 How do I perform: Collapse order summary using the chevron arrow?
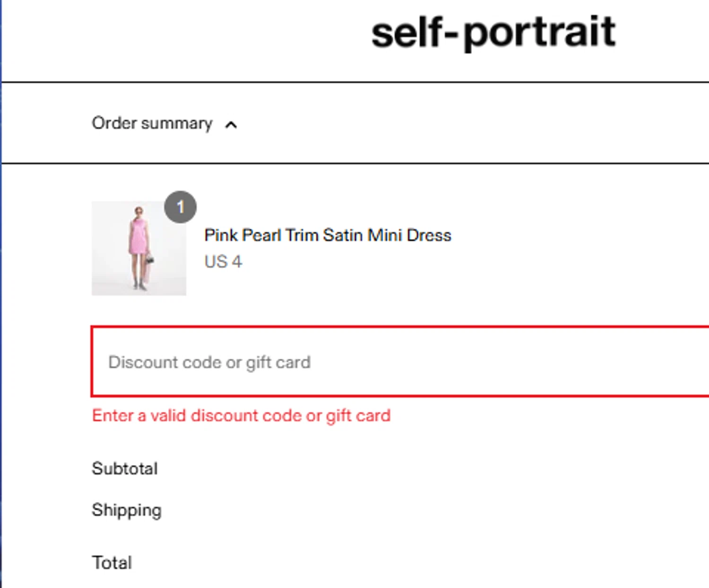(x=231, y=125)
